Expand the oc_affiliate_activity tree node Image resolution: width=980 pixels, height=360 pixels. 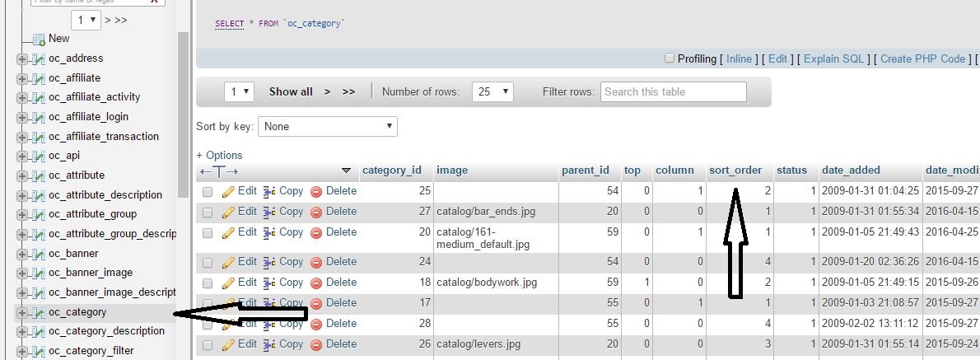point(22,98)
